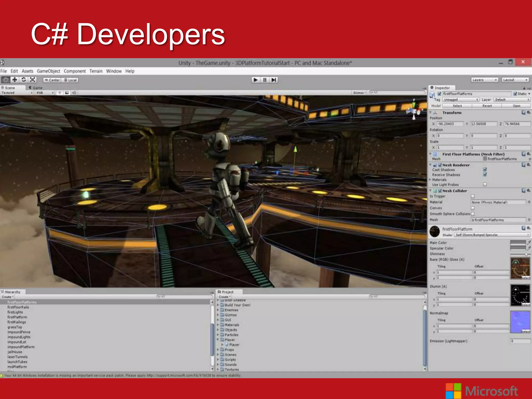Open Mesh Renderer help book icon
This screenshot has height=399, width=532.
coord(524,165)
